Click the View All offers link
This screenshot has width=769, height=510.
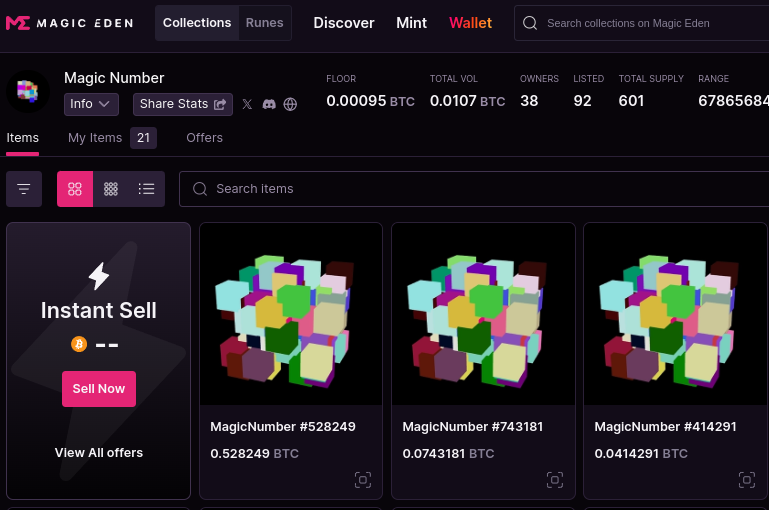[99, 453]
